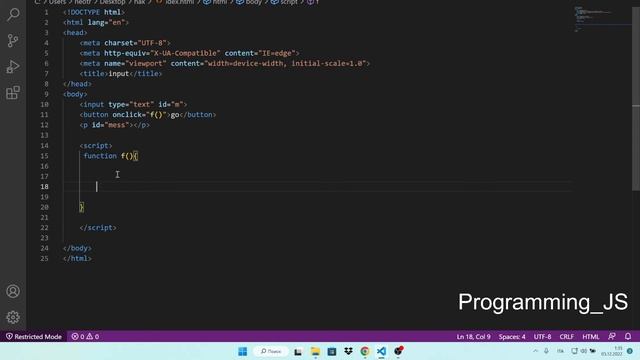Open the Manage gear menu
The width and height of the screenshot is (640, 360).
tap(13, 317)
